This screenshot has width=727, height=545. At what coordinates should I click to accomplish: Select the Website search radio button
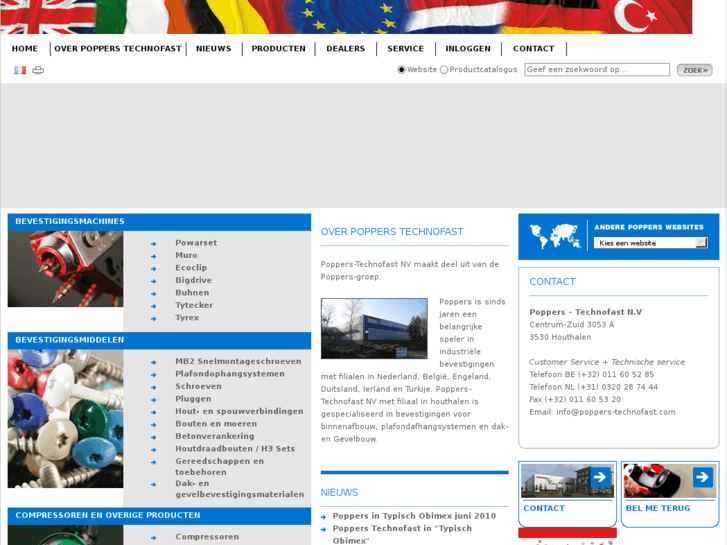click(x=402, y=70)
